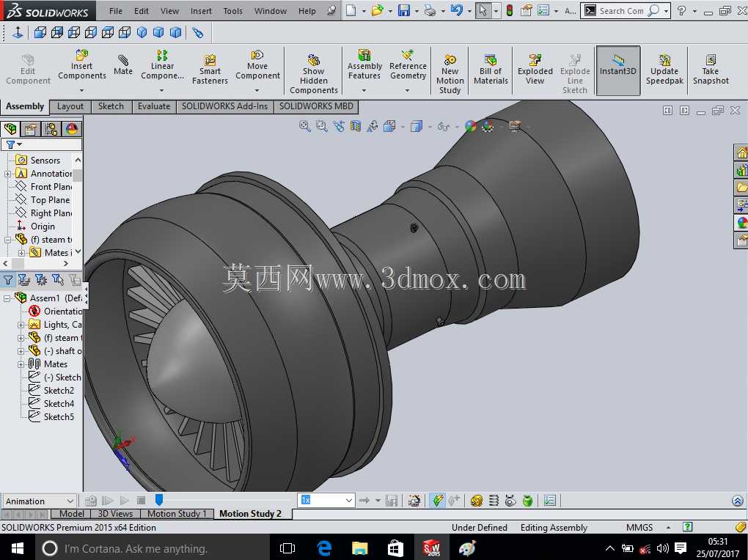Click Spring icon in motion toolbar

click(494, 501)
